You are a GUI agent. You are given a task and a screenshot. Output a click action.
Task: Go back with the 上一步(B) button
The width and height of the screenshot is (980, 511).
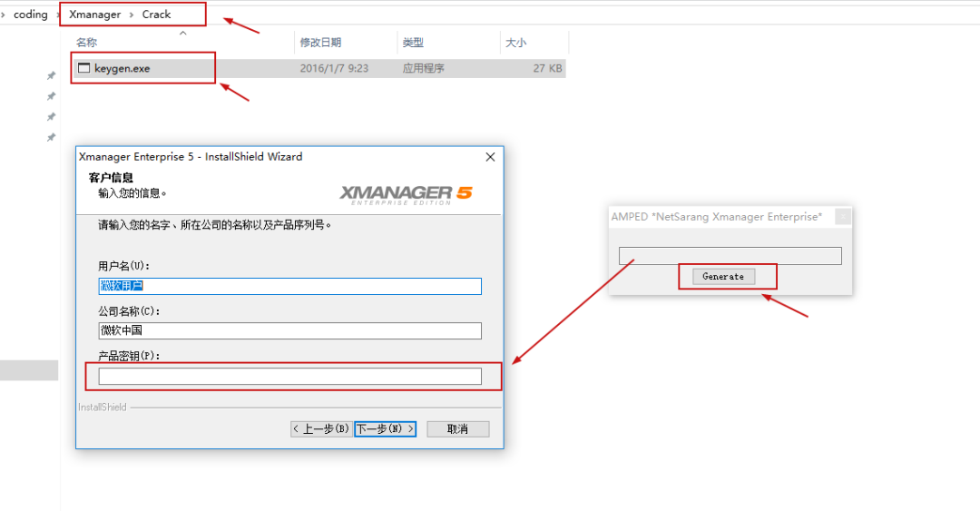click(x=321, y=429)
